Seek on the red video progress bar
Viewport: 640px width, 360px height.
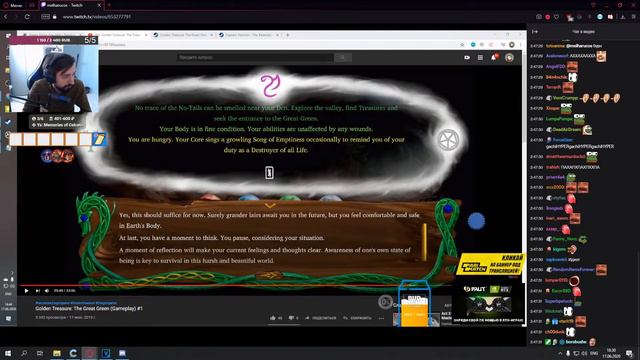(237, 285)
